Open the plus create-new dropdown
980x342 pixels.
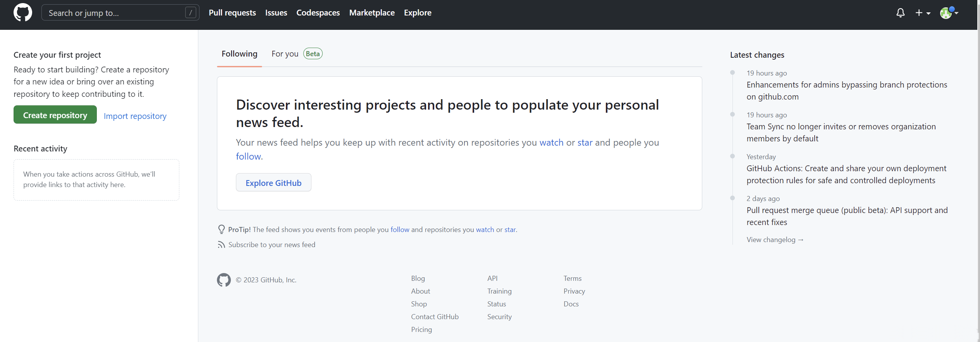pyautogui.click(x=923, y=13)
